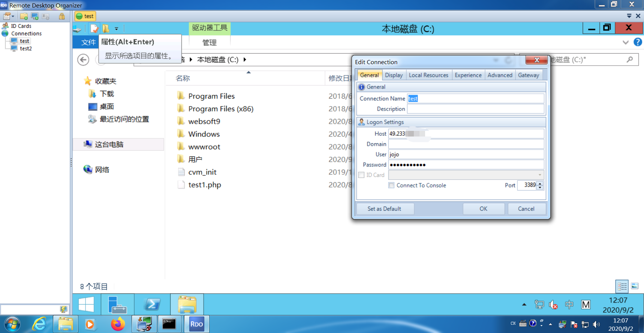This screenshot has height=333, width=644.
Task: Expand the arrow after 本地磁盘 (C:) in address bar
Action: click(245, 60)
